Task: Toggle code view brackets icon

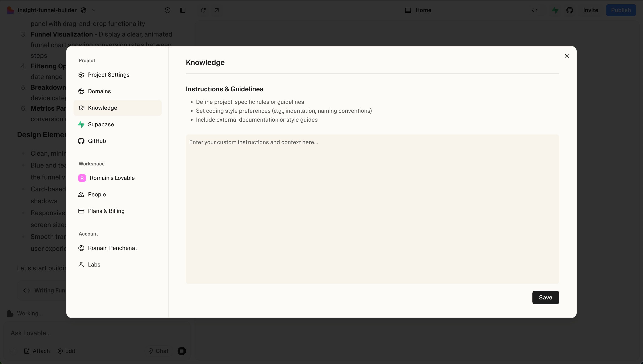Action: 535,10
